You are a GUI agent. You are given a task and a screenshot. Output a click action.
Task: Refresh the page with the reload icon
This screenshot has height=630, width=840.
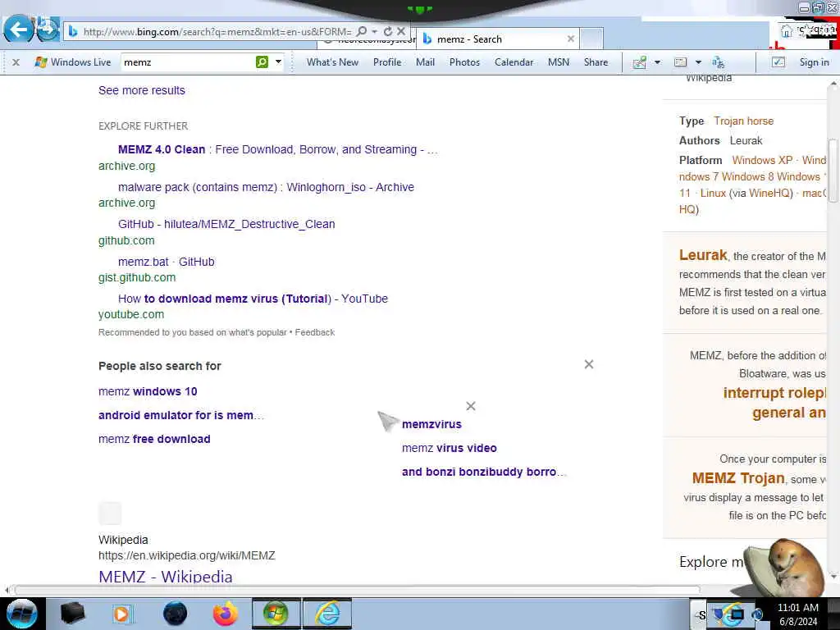pos(388,32)
